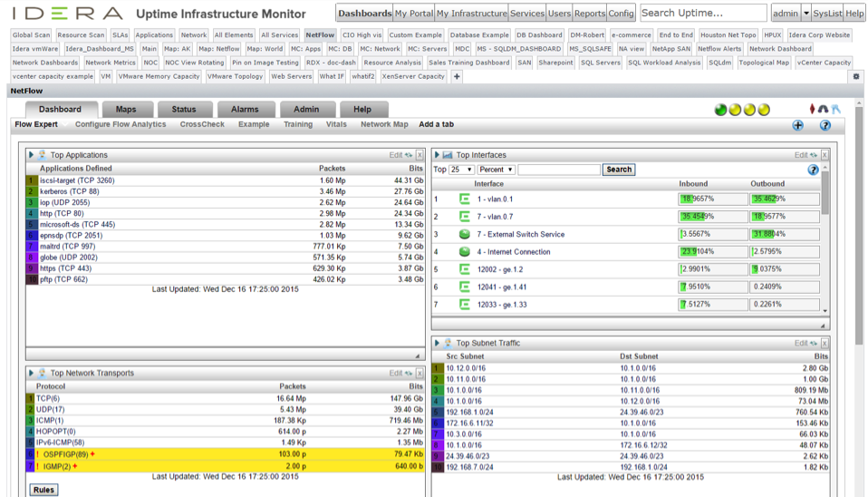The height and width of the screenshot is (497, 868).
Task: Collapse the Top Applications panel triangle
Action: coord(31,155)
